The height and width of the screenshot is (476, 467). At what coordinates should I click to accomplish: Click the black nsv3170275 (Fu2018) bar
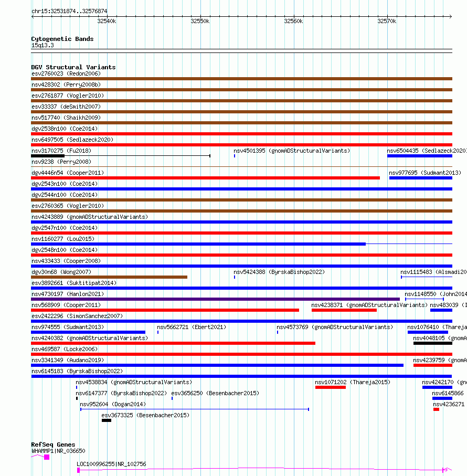(x=48, y=156)
